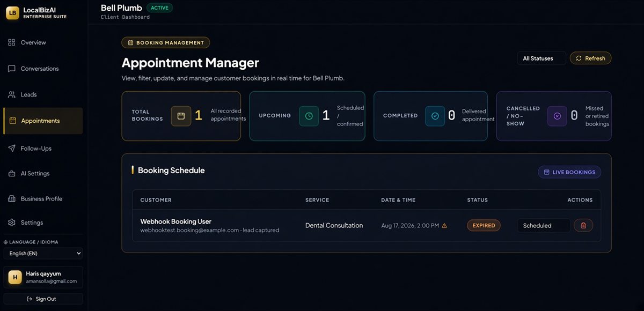
Task: Open the Scheduled status dropdown in booking row
Action: (544, 226)
